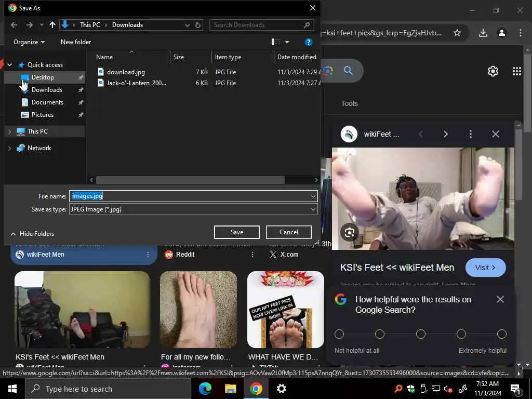Collapse the Quick access tree
532x399 pixels.
point(10,65)
